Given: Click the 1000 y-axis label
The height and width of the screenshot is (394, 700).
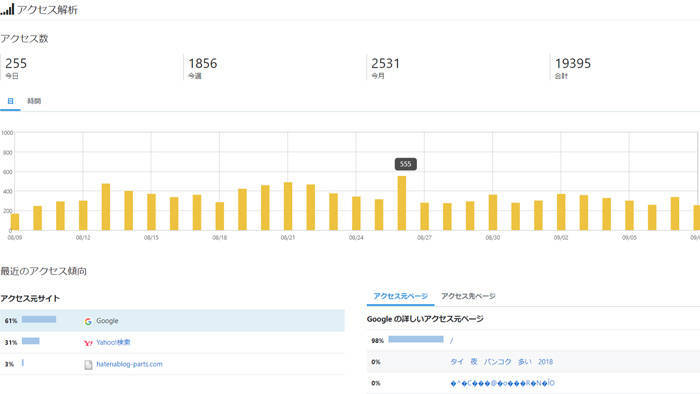Looking at the screenshot, I should 7,133.
